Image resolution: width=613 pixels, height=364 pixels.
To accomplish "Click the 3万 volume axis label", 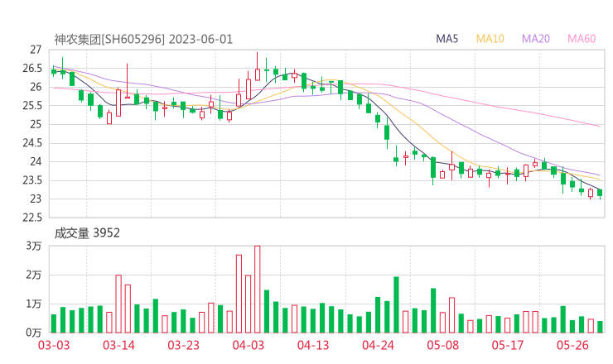I will [x=34, y=246].
